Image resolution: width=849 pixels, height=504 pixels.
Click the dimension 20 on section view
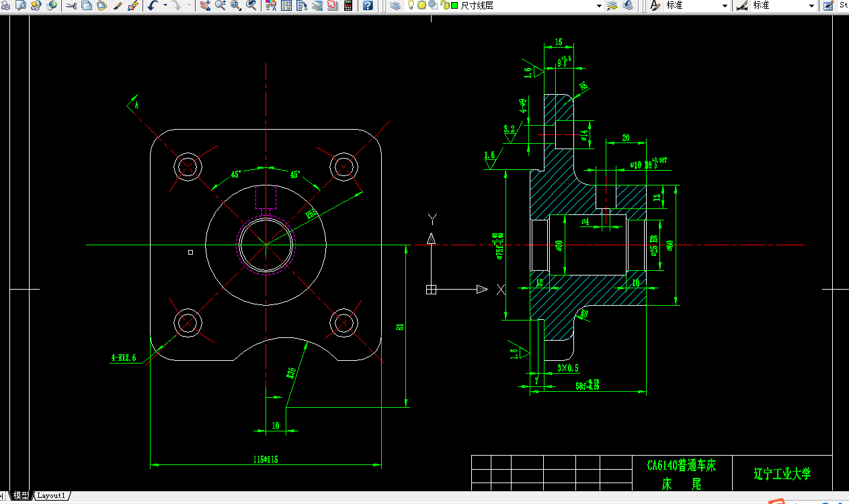pos(626,138)
